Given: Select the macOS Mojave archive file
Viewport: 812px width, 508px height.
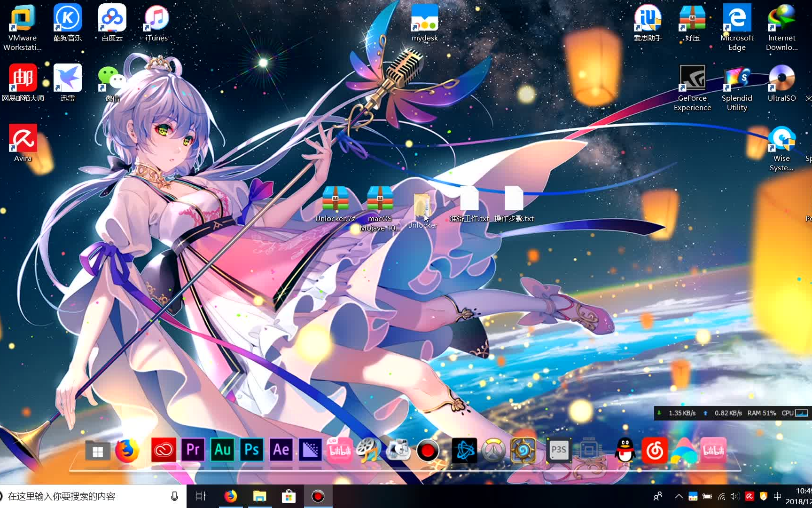Looking at the screenshot, I should pos(380,208).
